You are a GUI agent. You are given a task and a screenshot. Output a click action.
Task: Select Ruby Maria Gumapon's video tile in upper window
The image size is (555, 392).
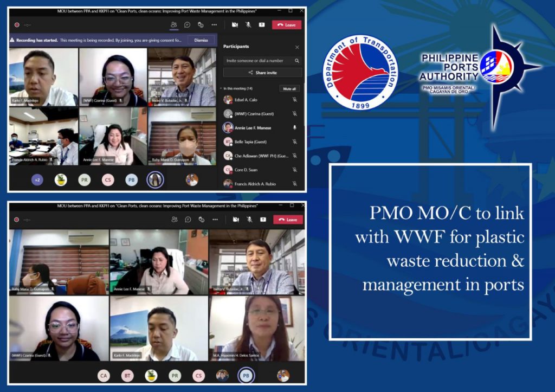pyautogui.click(x=182, y=136)
